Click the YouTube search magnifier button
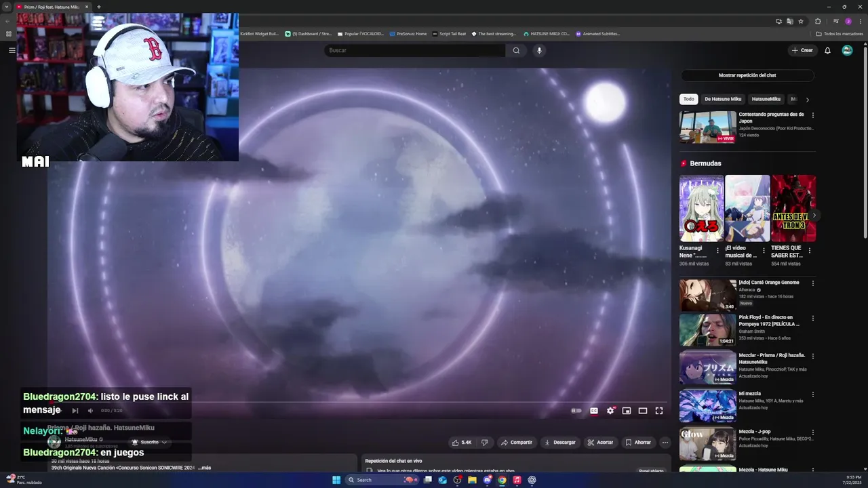This screenshot has width=868, height=488. click(x=516, y=50)
